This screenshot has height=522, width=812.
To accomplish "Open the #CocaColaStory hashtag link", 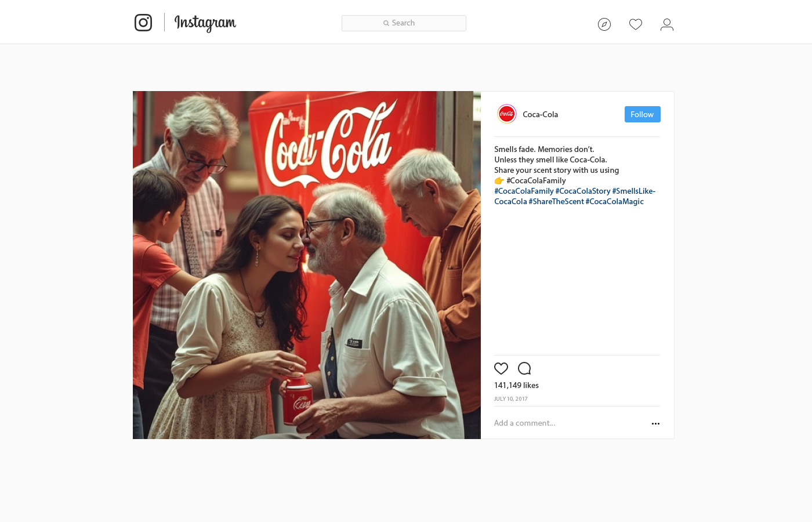I will [x=583, y=191].
